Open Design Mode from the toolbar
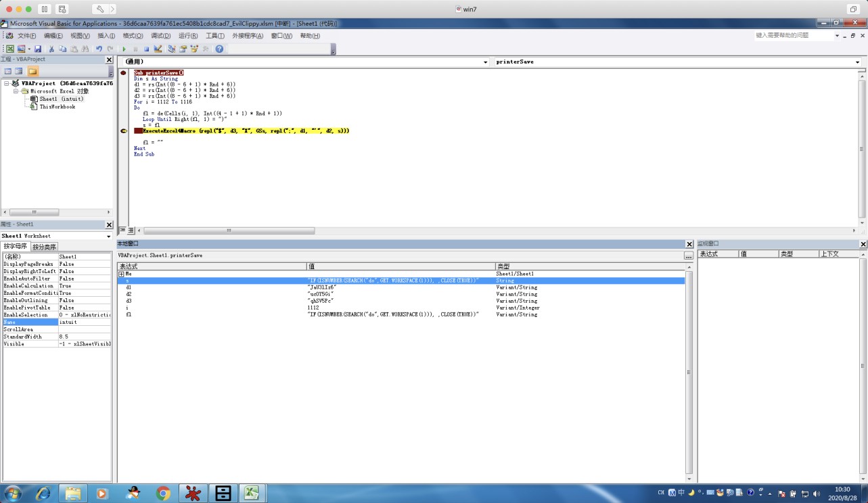This screenshot has width=868, height=503. 158,49
